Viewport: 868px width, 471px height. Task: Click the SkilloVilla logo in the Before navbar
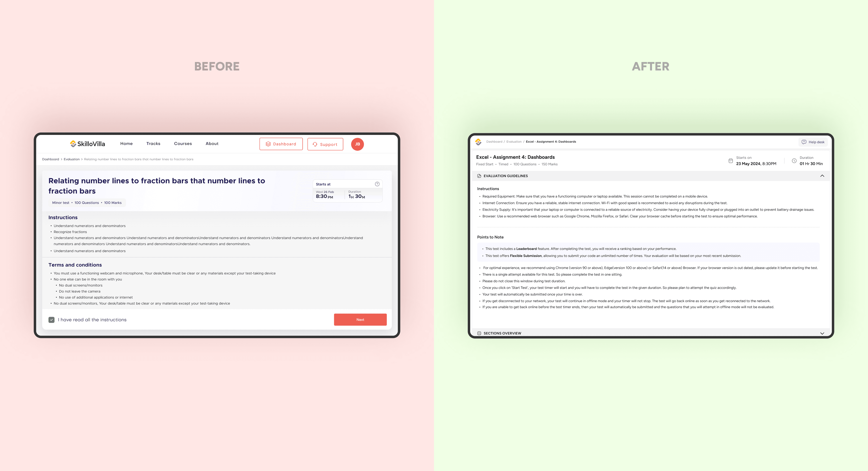pos(87,144)
